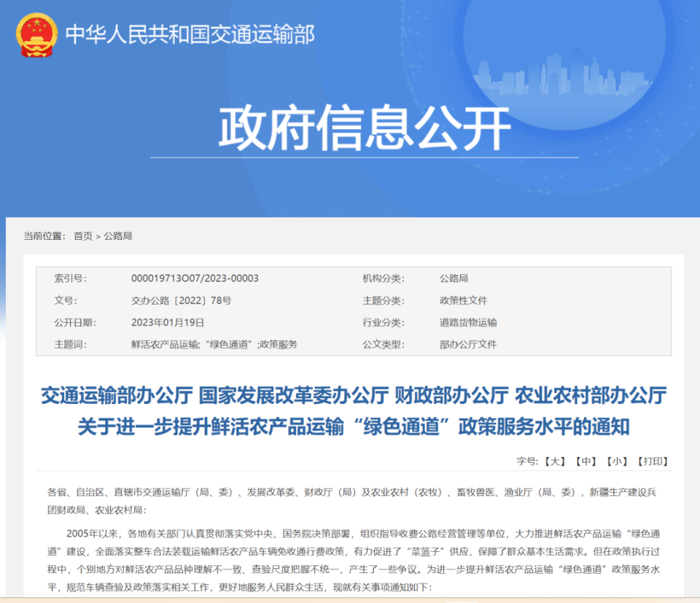
Task: Click title line 关于进一步提升鲜活农产品运输“绿色通道”
Action: coord(263,427)
